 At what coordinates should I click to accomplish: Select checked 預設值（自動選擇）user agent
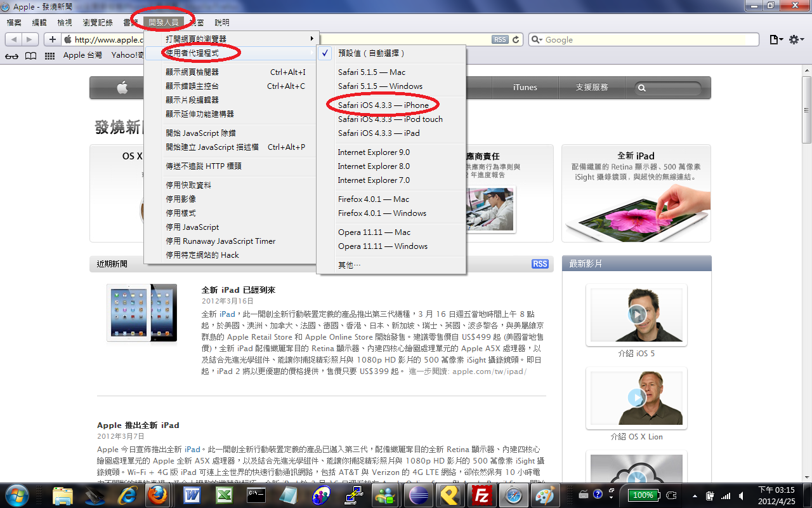[x=391, y=53]
